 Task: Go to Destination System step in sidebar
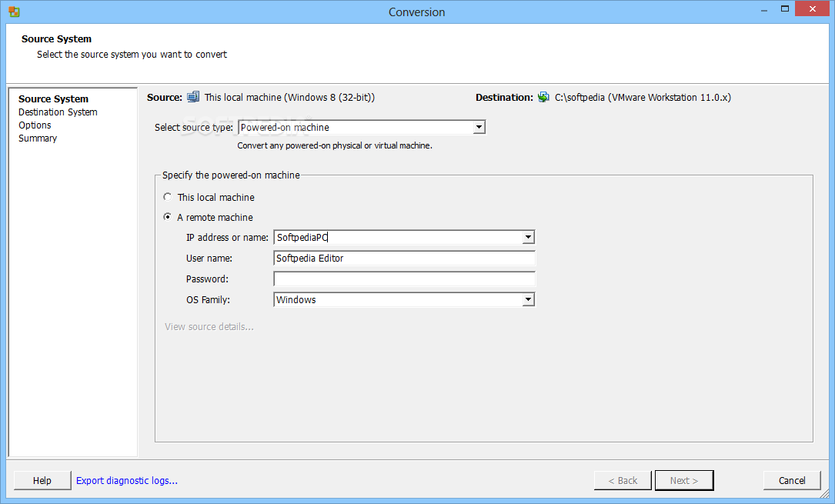coord(58,112)
